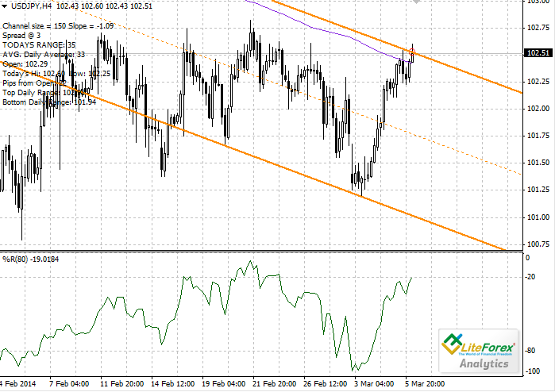Click the %R(80) -19.0184 indicator label
555x392 pixels.
30,259
